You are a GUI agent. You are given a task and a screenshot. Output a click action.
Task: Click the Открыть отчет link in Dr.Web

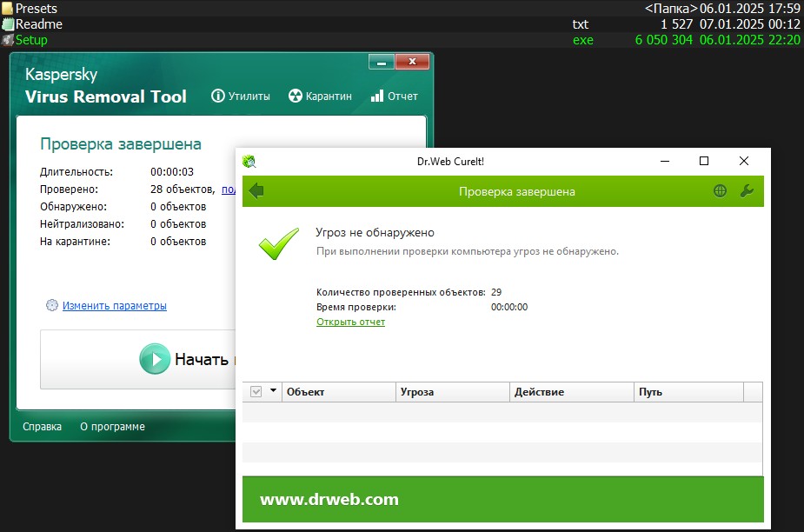tap(351, 322)
